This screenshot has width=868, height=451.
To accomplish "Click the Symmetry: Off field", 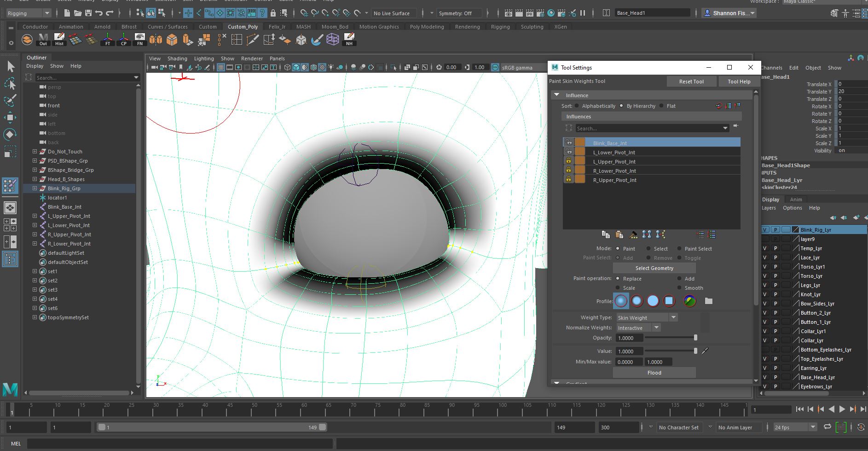I will (x=460, y=13).
